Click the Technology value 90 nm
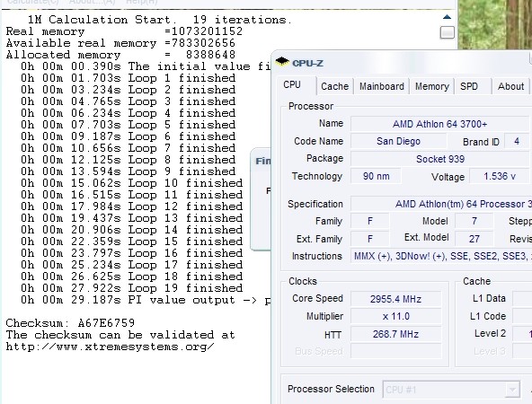Screen dimensions: 532x404 376,176
